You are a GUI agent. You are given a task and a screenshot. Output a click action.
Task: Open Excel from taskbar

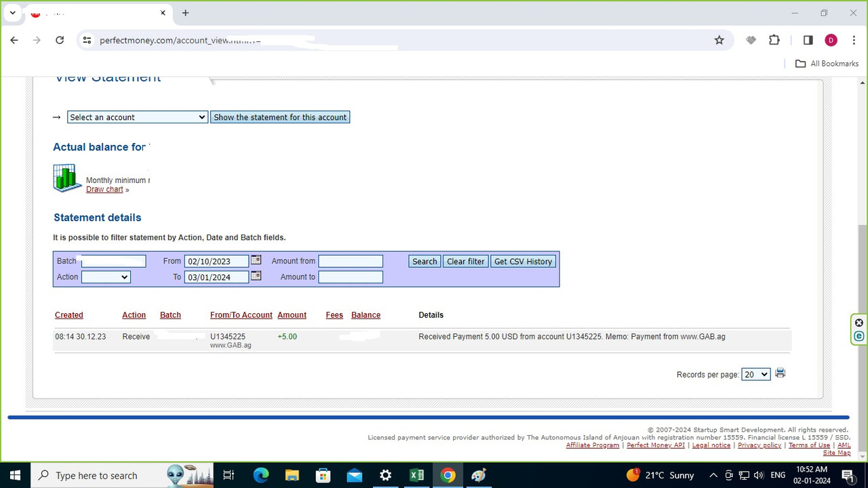coord(416,475)
